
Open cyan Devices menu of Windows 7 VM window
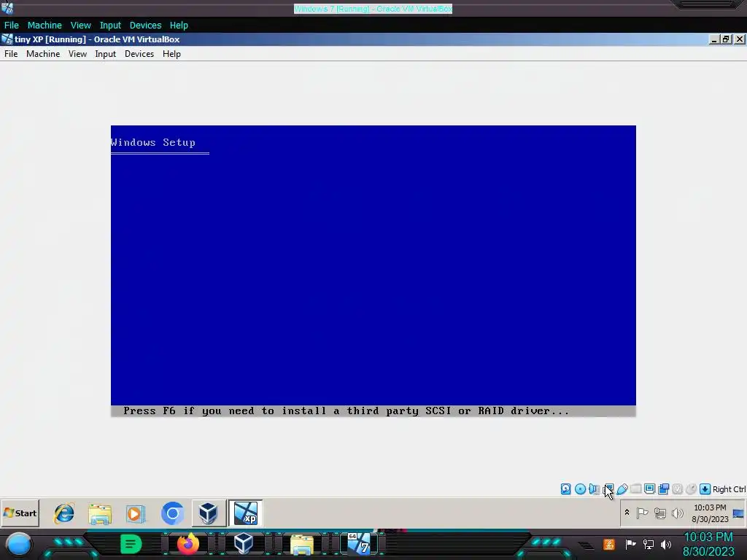coord(145,26)
